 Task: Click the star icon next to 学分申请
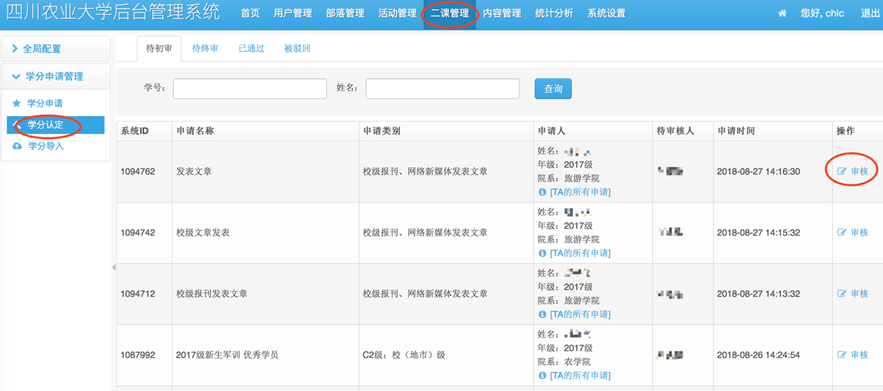pos(16,104)
